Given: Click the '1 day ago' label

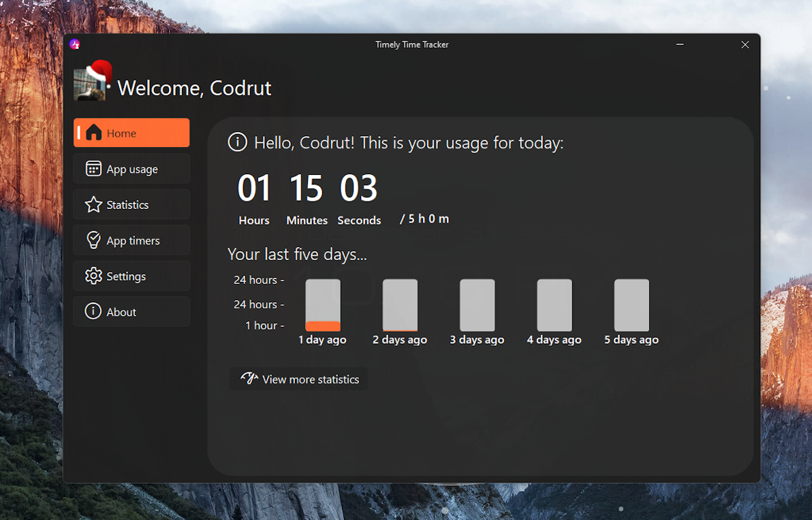Looking at the screenshot, I should 323,340.
